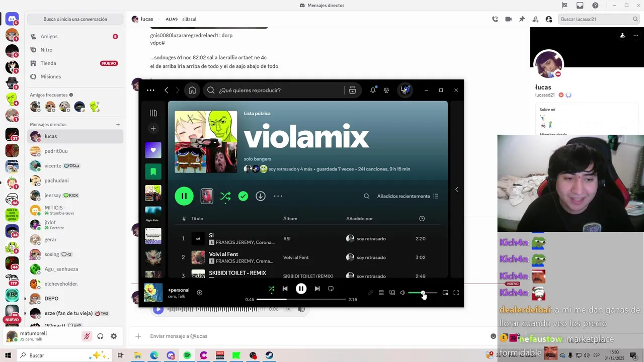The image size is (644, 362).
Task: Toggle repeat in player bar
Action: pyautogui.click(x=331, y=289)
